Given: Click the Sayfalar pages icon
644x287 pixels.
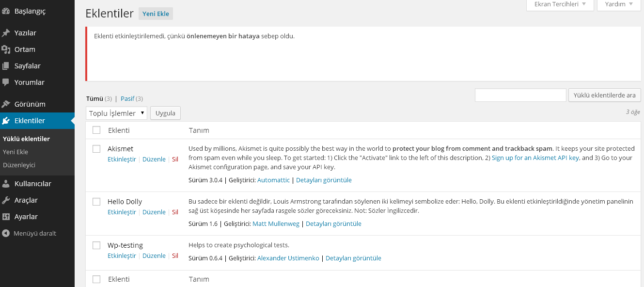Looking at the screenshot, I should [6, 66].
